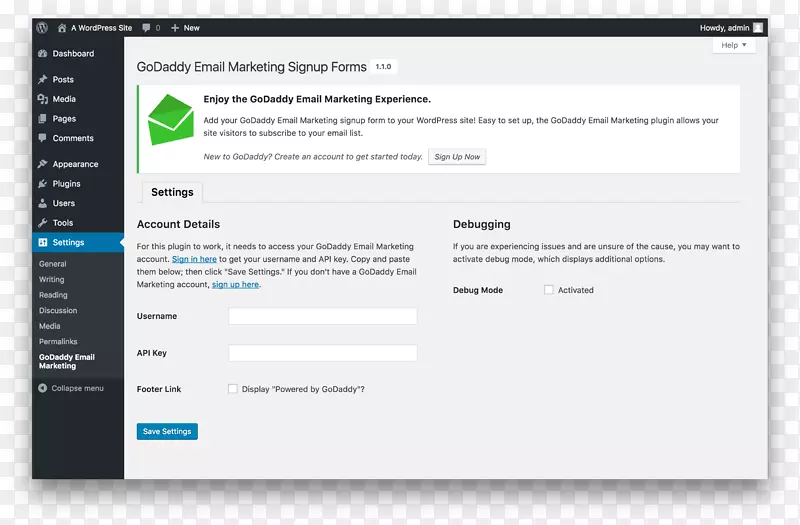Image resolution: width=800 pixels, height=525 pixels.
Task: Click the Pages icon in sidebar
Action: 42,118
